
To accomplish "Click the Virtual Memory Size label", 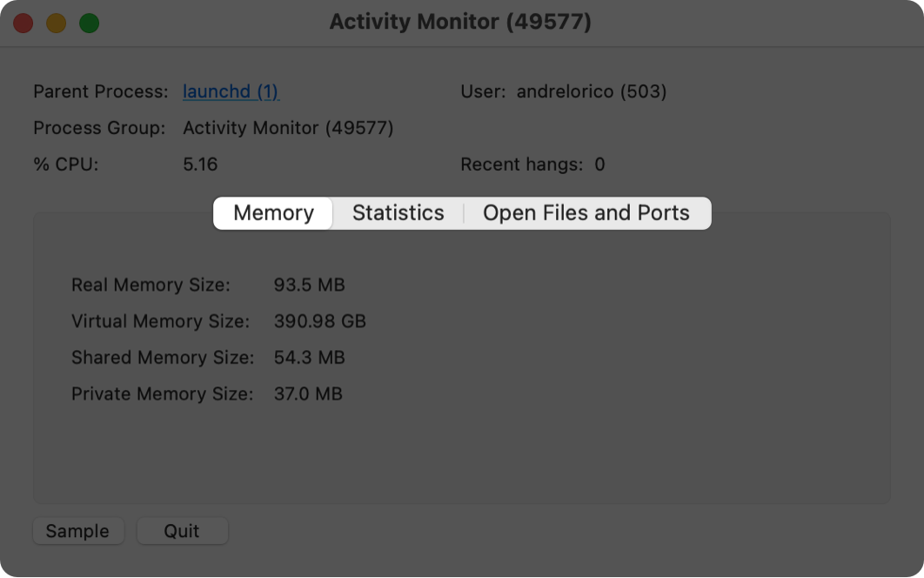I will [x=160, y=321].
